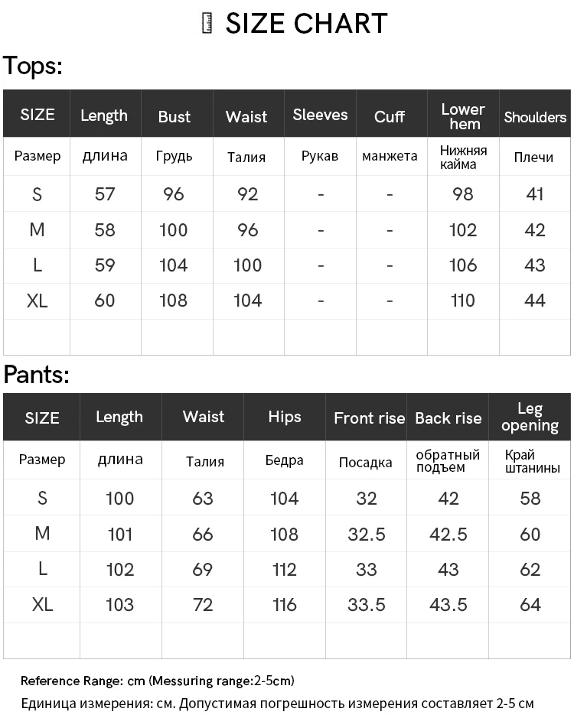Viewport: 574px width, 728px height.
Task: Click the Pants size M front rise 32.5
Action: (x=367, y=534)
